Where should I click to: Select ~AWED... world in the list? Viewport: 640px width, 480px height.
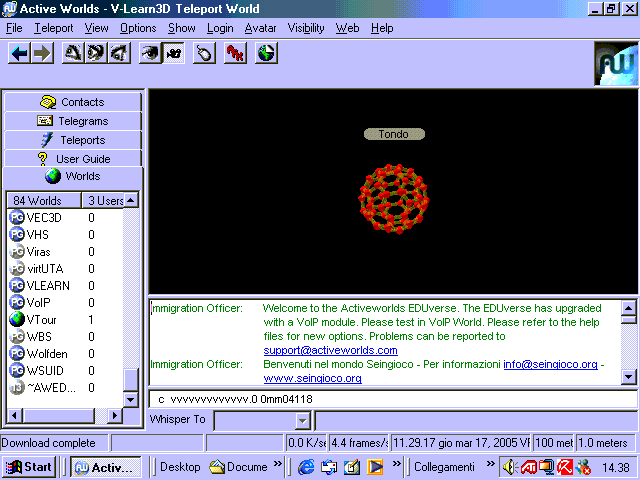pyautogui.click(x=65, y=387)
